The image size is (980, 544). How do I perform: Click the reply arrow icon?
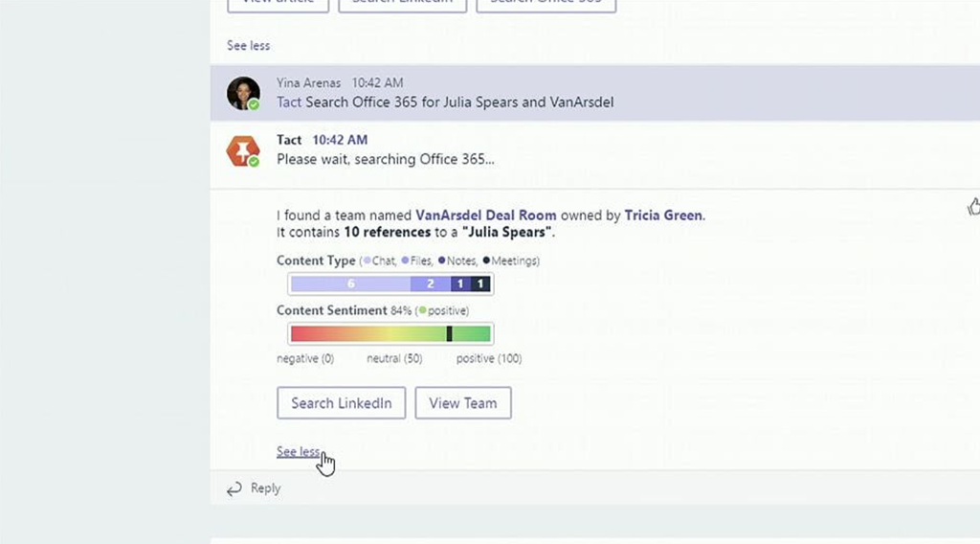tap(234, 488)
